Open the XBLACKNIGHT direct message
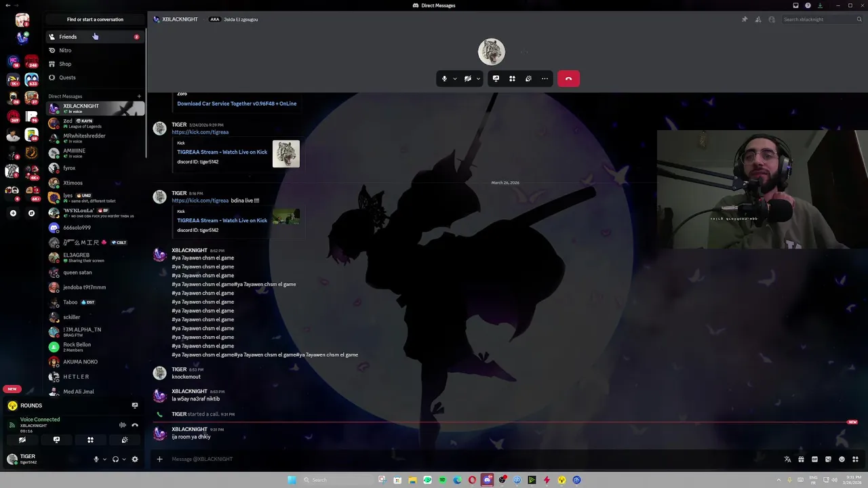Viewport: 868px width, 488px height. (95, 108)
